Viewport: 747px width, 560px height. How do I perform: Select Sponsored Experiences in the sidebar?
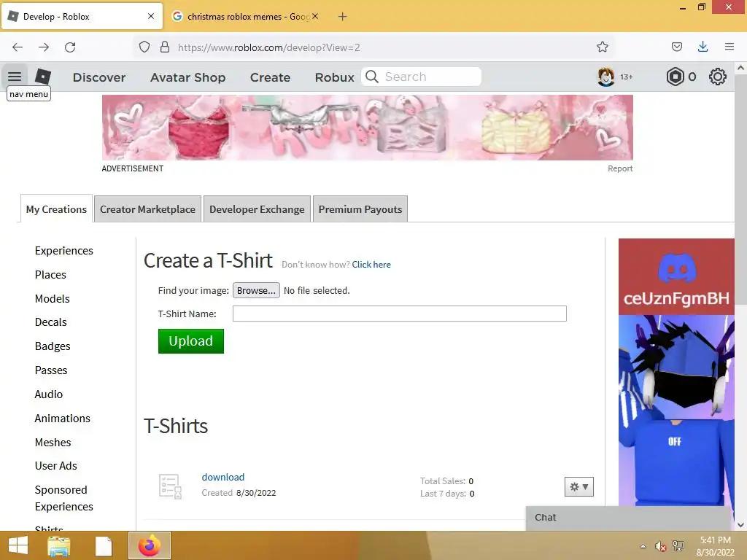coord(64,498)
